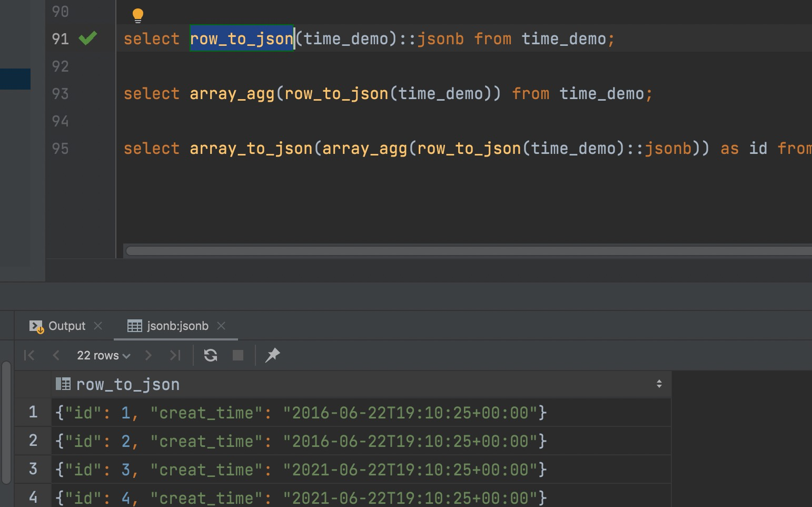Close the Output tab
This screenshot has width=812, height=507.
pos(98,326)
